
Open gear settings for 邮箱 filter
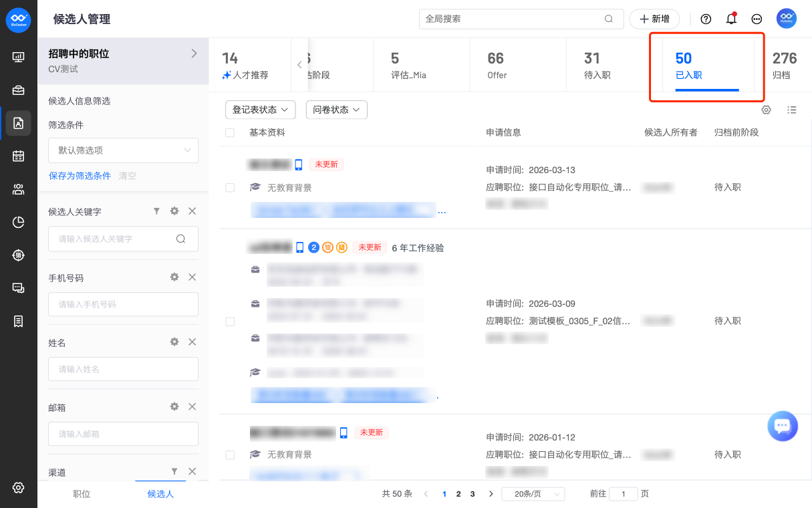(174, 406)
